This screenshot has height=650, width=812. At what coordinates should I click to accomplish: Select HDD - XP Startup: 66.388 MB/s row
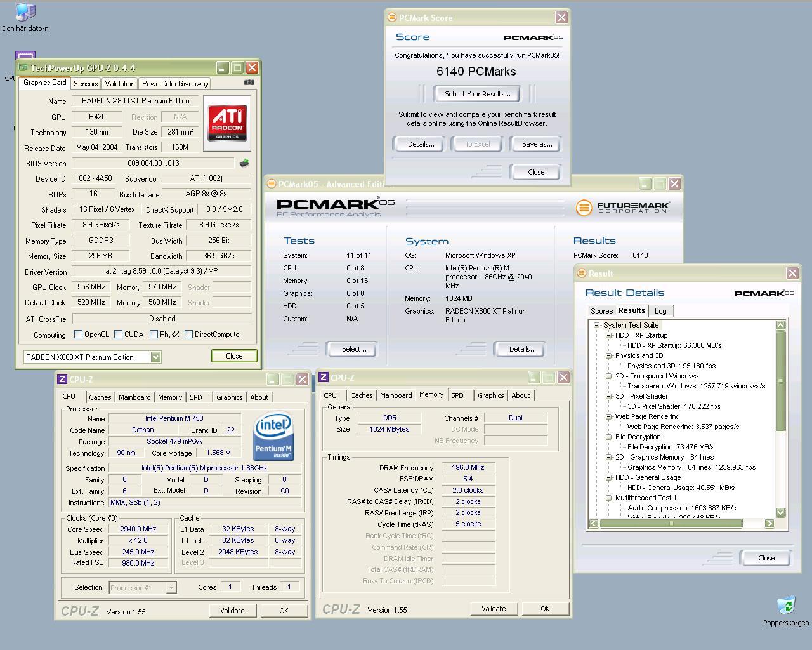pos(674,345)
